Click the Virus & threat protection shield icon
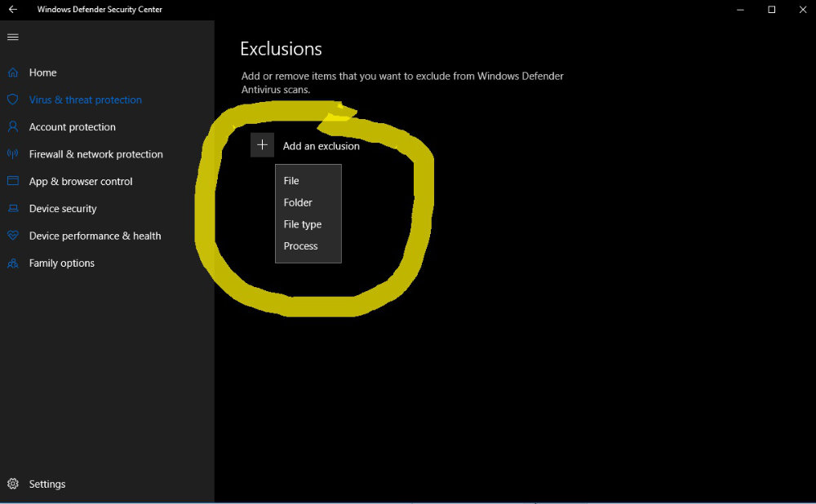The width and height of the screenshot is (816, 504). click(13, 99)
